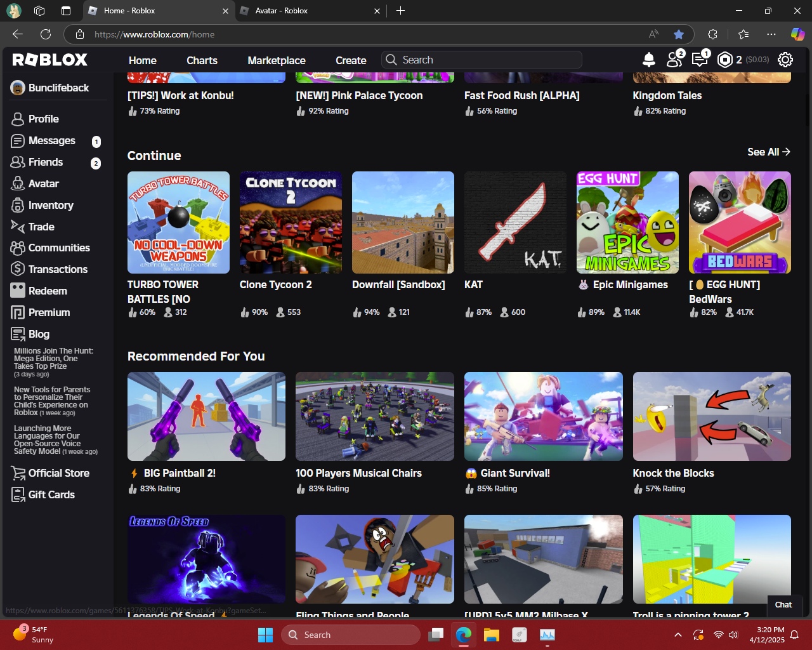This screenshot has height=650, width=812.
Task: Open the Premium sidebar link
Action: 49,312
